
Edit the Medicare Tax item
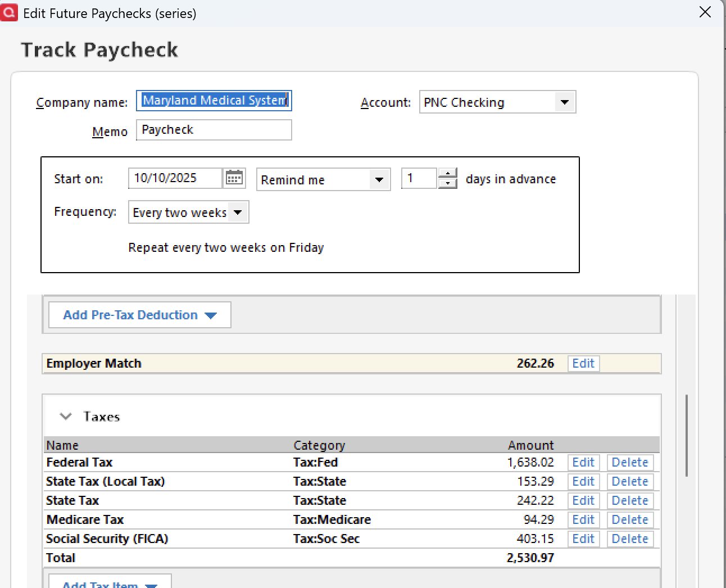click(583, 519)
